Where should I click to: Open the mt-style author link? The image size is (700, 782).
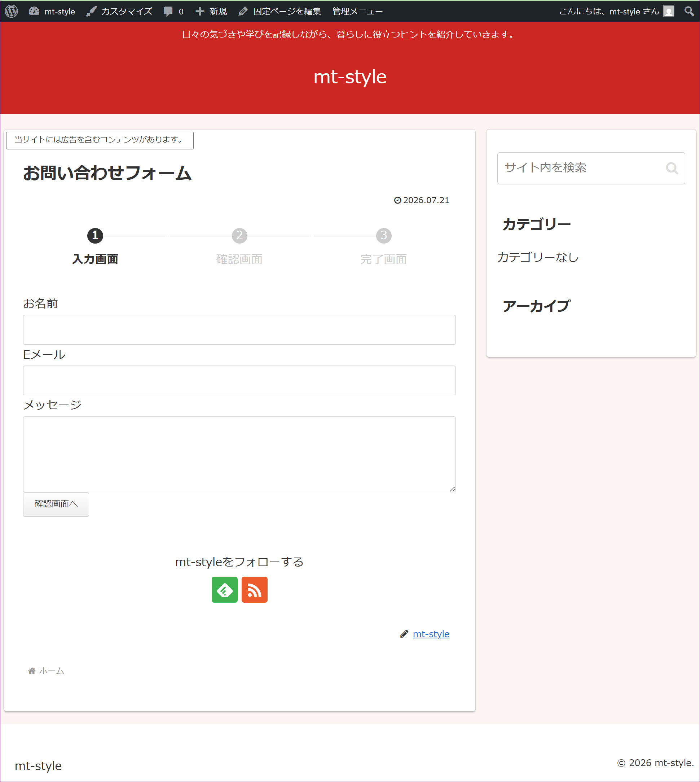pyautogui.click(x=431, y=634)
